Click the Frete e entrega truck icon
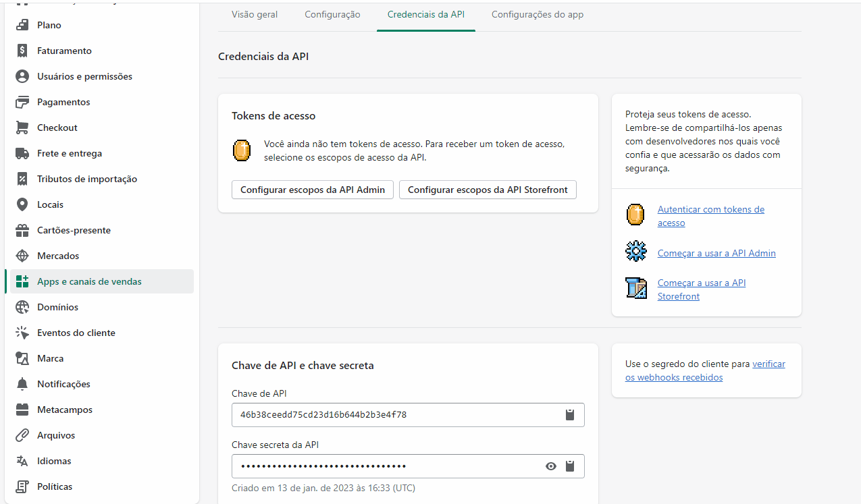This screenshot has height=504, width=861. [x=22, y=153]
